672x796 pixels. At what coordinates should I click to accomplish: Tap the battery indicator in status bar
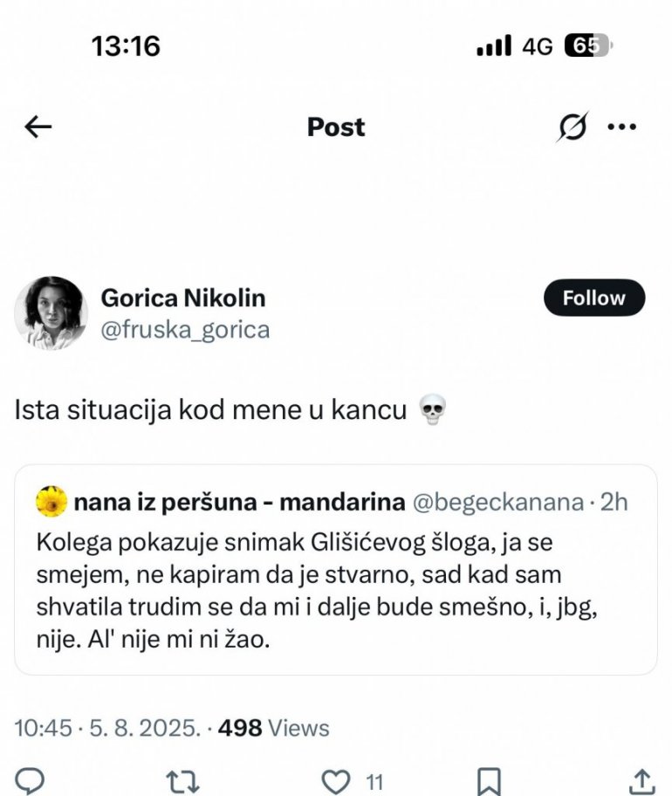(589, 46)
